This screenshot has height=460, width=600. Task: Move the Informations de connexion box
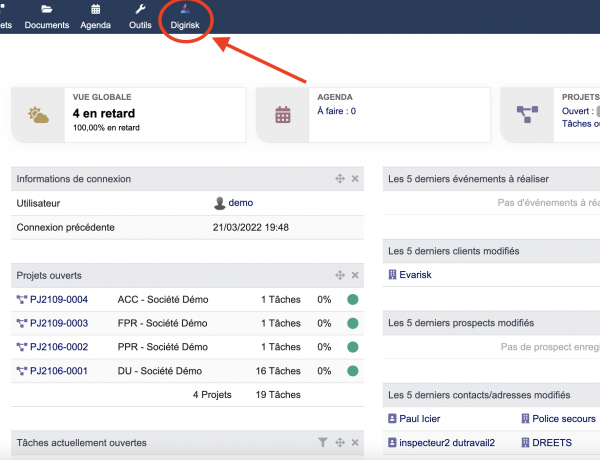340,179
